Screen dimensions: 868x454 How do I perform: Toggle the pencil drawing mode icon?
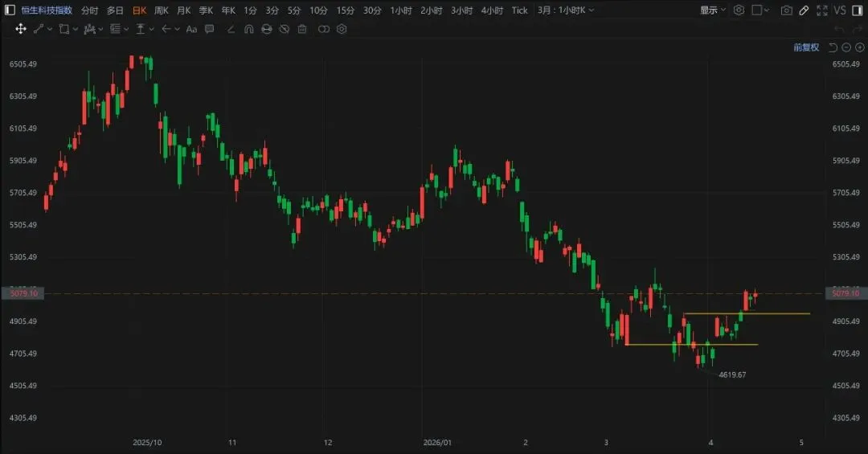click(x=804, y=10)
